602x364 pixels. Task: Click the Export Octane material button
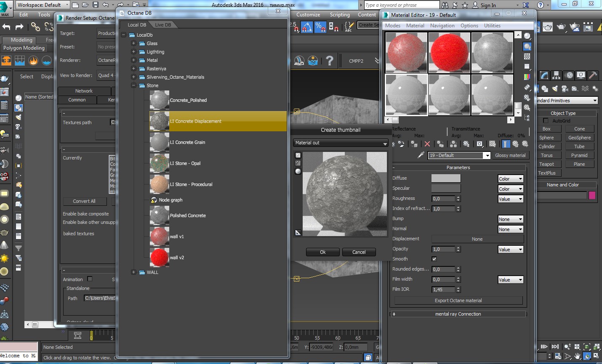coord(458,300)
